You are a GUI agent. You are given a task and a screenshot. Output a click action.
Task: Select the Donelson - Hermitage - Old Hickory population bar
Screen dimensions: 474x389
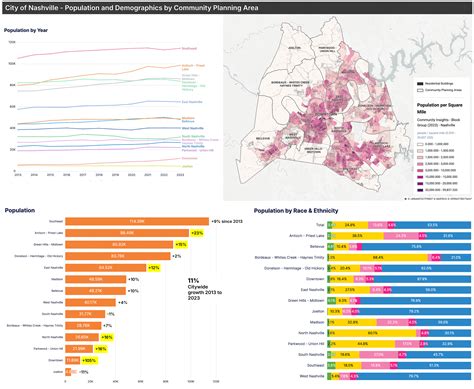point(118,256)
